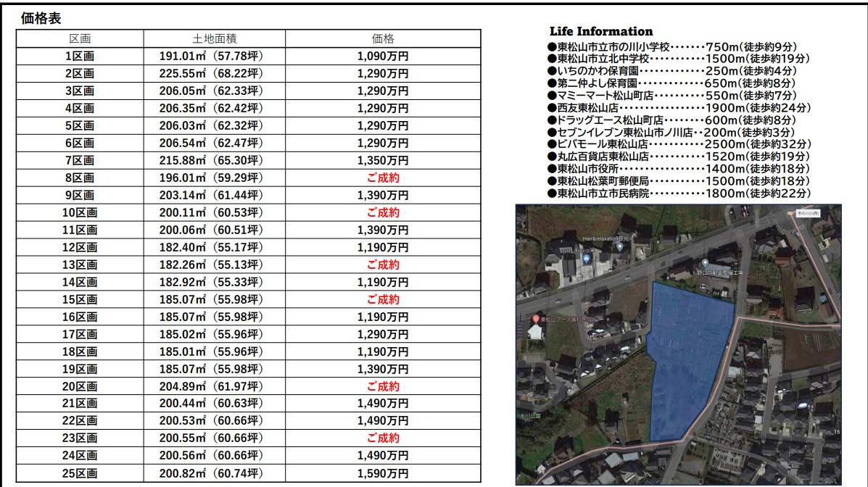Select the blue highlighted land parcel
Viewport: 868px width, 487px height.
click(682, 355)
